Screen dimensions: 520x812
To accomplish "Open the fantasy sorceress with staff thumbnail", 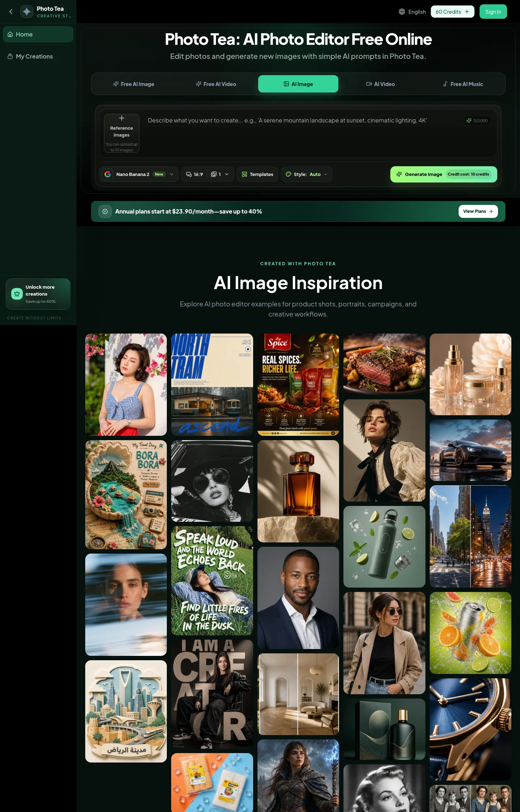I will [x=298, y=776].
